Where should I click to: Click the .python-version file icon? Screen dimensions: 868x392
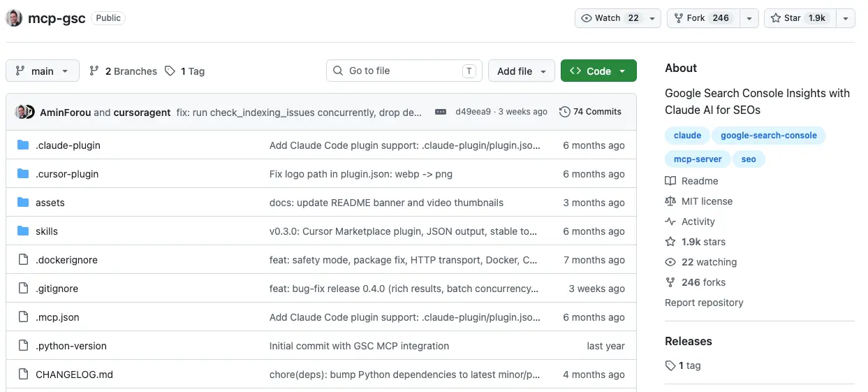tap(23, 346)
